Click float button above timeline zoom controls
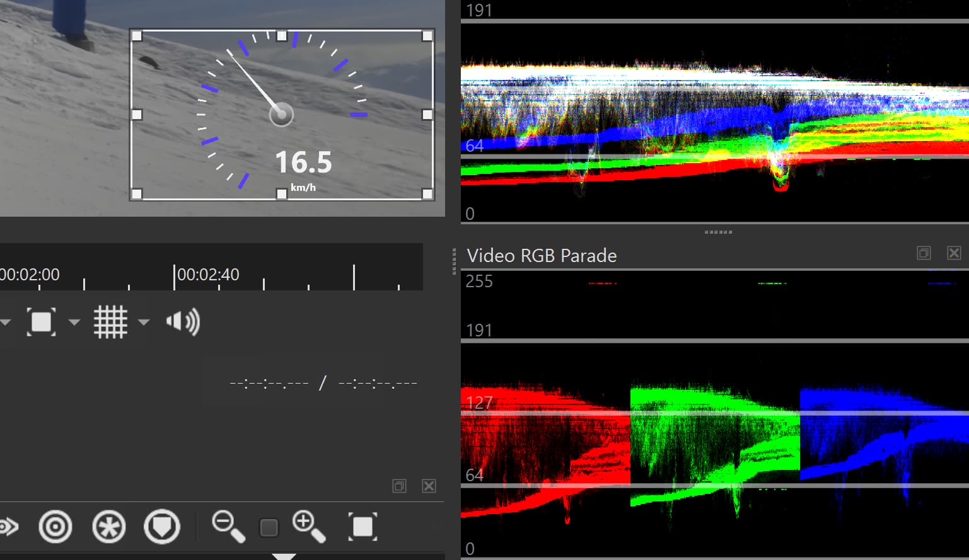 pos(399,486)
